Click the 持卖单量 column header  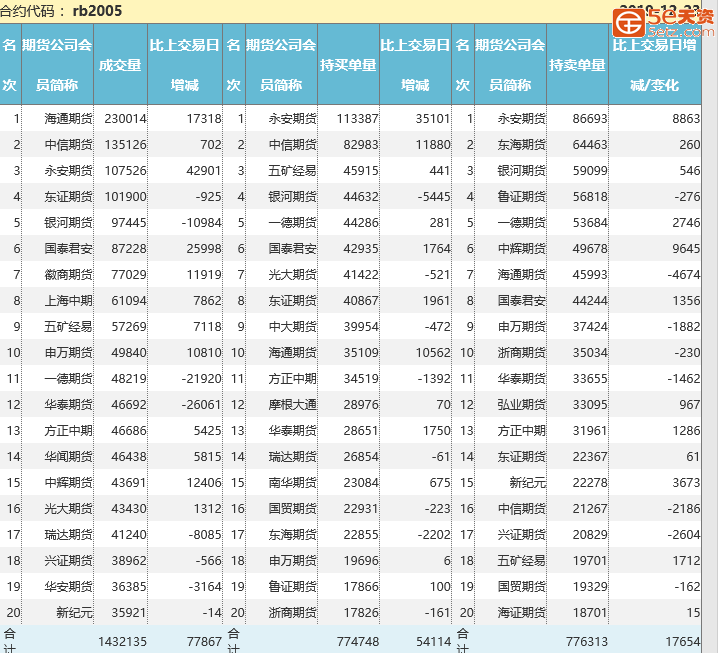tap(577, 65)
